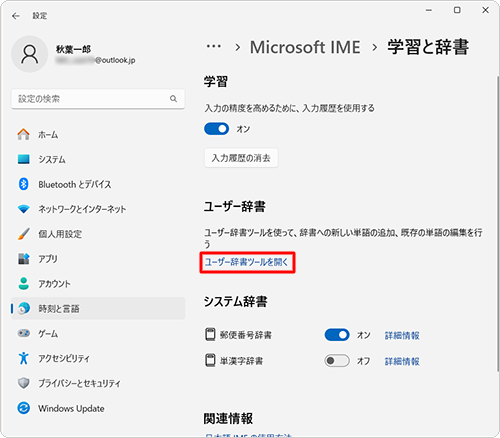This screenshot has height=438, width=500.
Task: Click the network Wi-Fi icon
Action: point(23,209)
